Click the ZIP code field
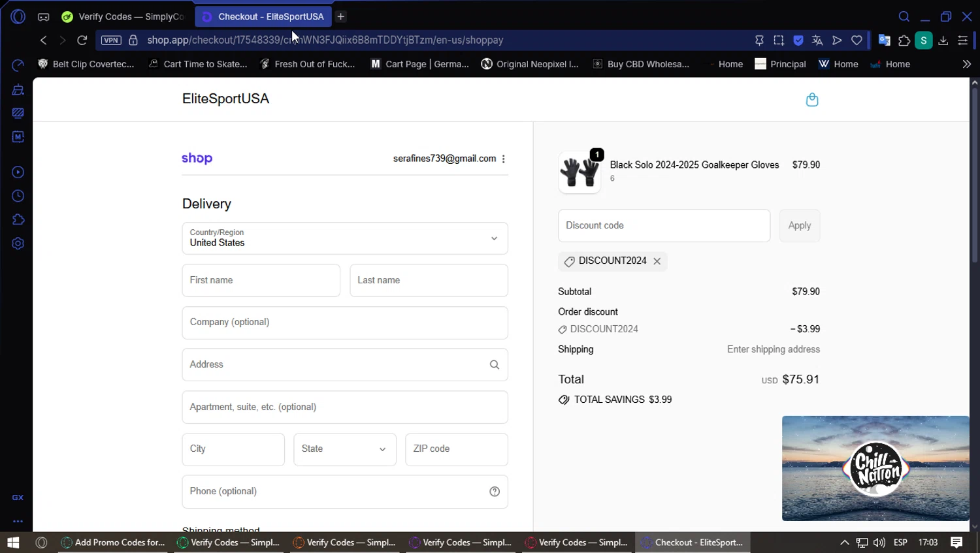Screen dimensions: 980x553 (x=457, y=449)
